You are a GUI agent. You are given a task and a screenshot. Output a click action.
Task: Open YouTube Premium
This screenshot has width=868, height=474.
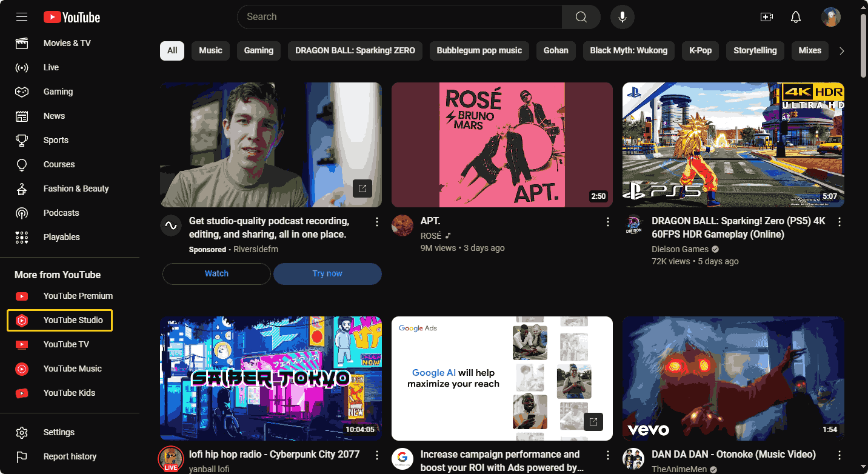click(70, 296)
